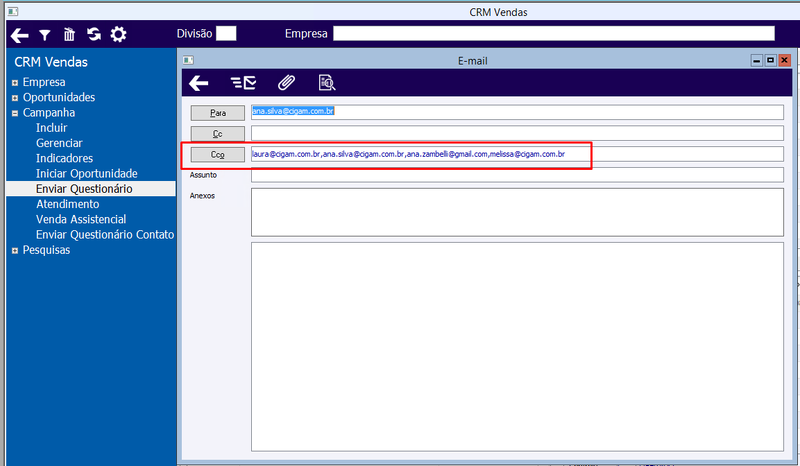Maximize the E-mail window
The image size is (800, 466).
771,61
